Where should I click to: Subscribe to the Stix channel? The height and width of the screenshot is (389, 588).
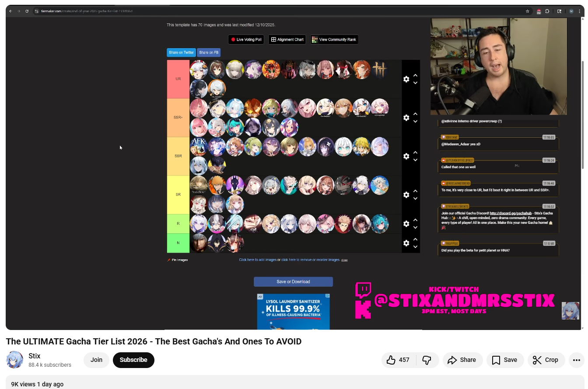click(x=133, y=360)
